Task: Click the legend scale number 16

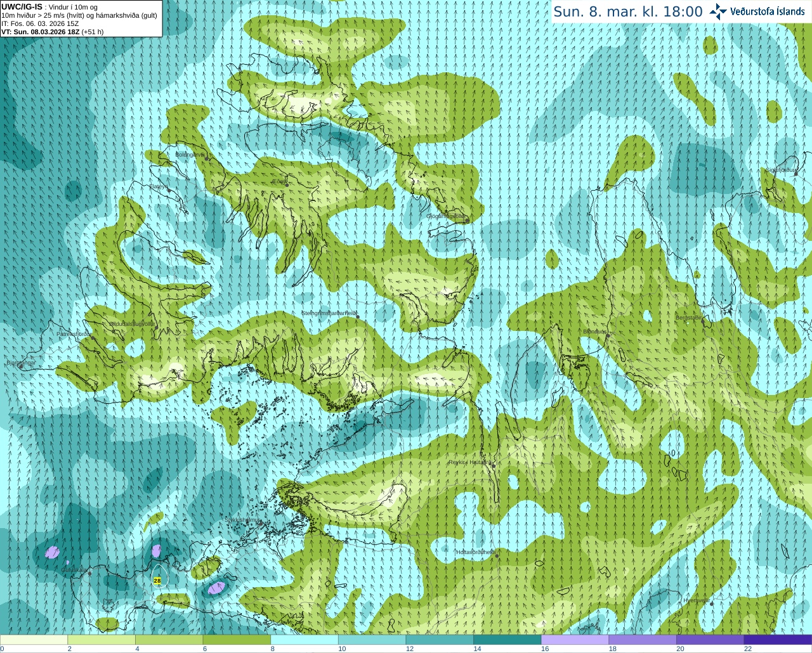Action: pos(545,649)
